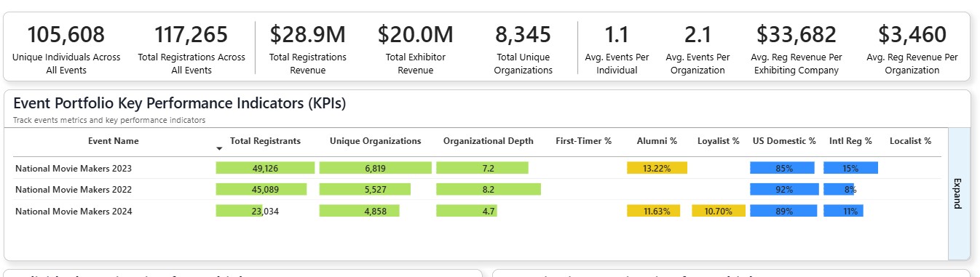Click the Localist % column header
The image size is (980, 277).
910,141
